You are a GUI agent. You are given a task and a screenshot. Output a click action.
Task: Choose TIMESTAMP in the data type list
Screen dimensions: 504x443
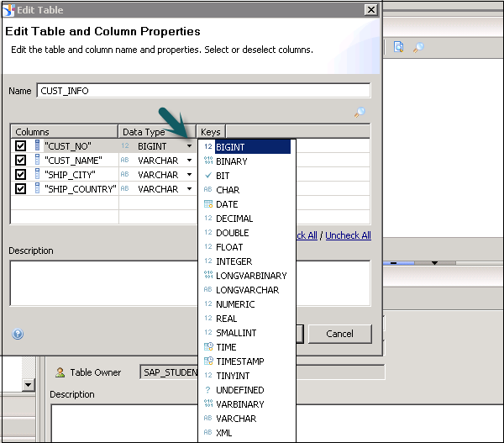(x=239, y=361)
